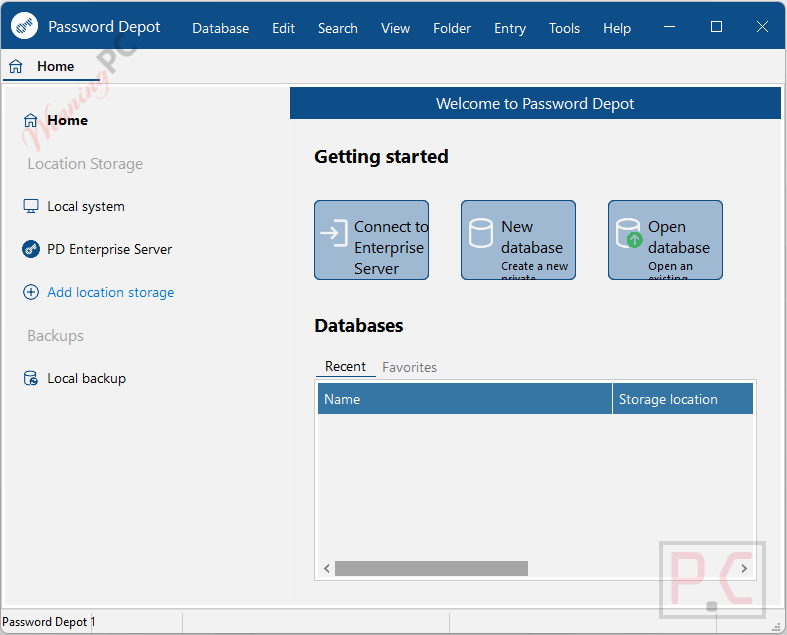Image resolution: width=787 pixels, height=635 pixels.
Task: Click the Local system monitor icon
Action: point(31,206)
